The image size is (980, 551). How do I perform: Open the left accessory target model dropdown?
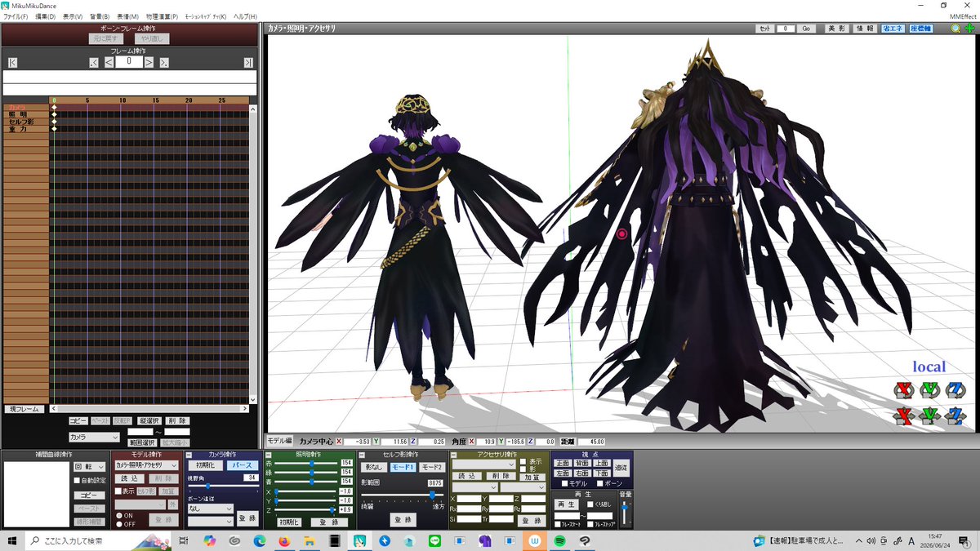(474, 487)
